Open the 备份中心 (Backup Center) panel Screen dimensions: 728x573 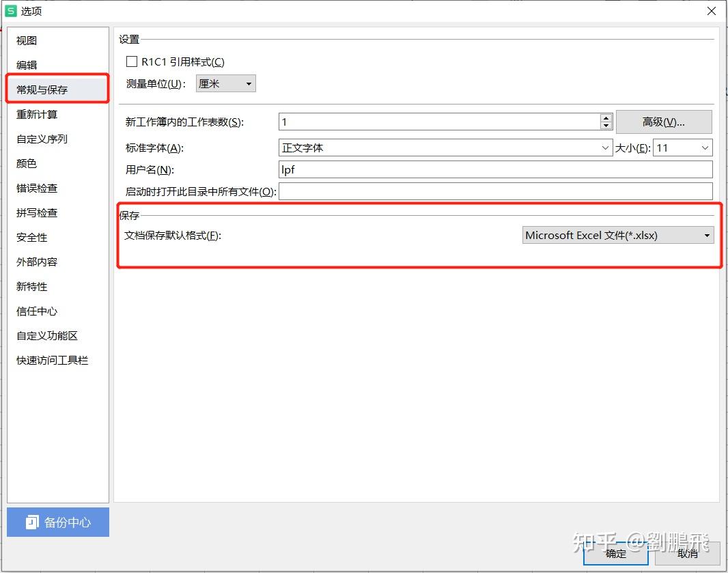pos(57,521)
